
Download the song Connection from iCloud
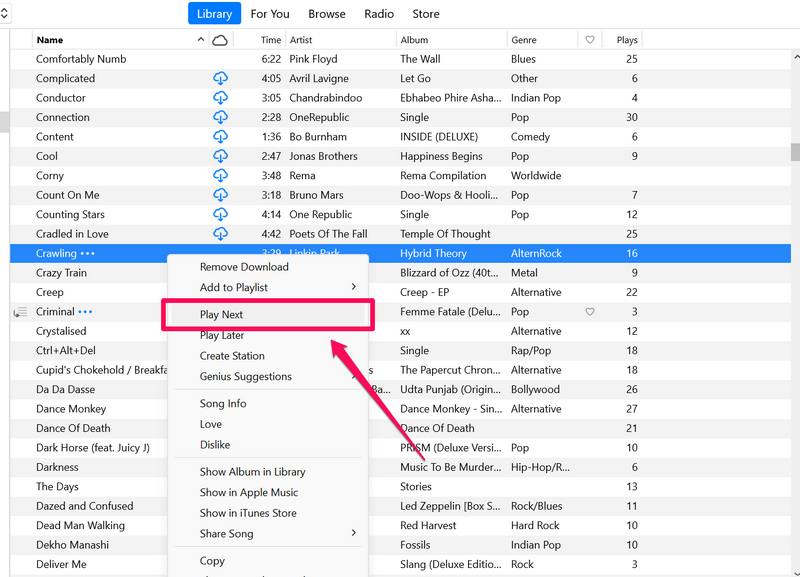(220, 118)
